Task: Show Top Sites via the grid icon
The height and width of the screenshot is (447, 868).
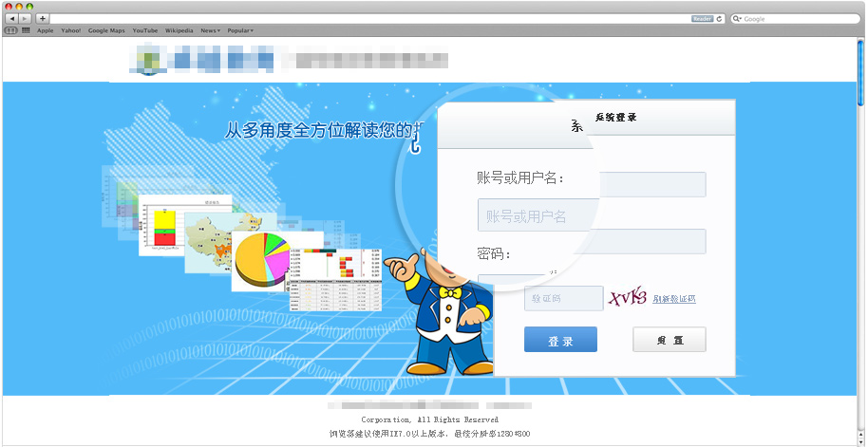Action: [x=26, y=30]
